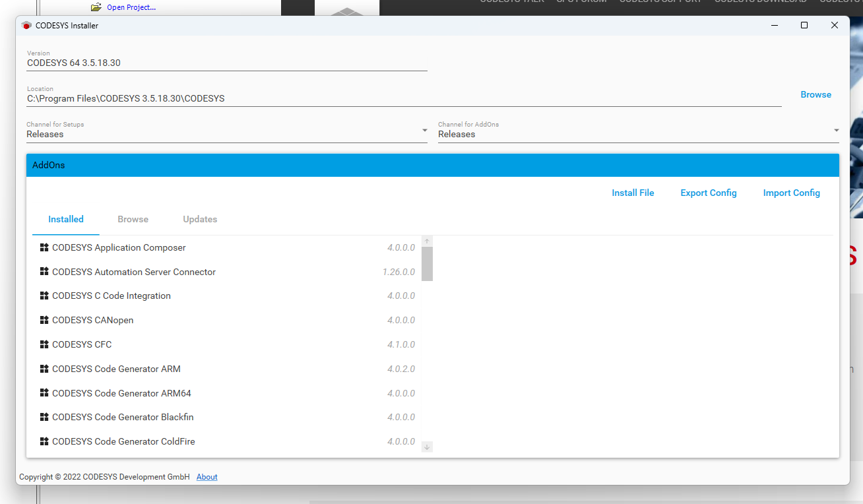Screen dimensions: 863x504
Task: Open the About link in footer
Action: 207,477
